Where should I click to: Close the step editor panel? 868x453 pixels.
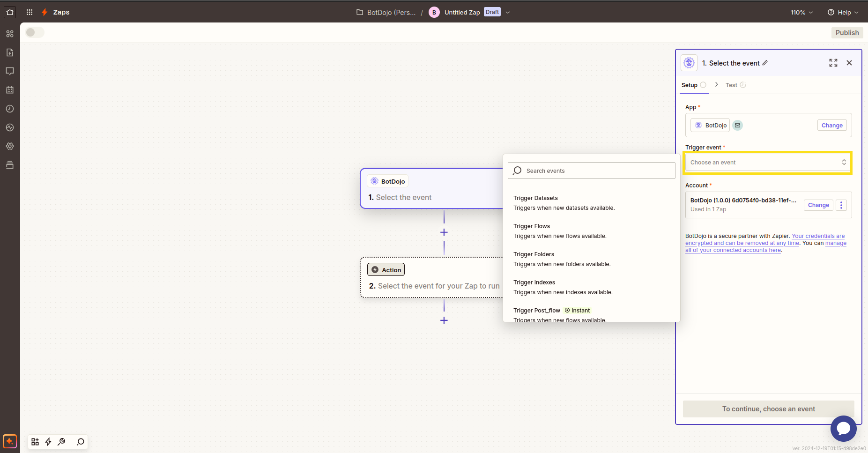[x=849, y=63]
